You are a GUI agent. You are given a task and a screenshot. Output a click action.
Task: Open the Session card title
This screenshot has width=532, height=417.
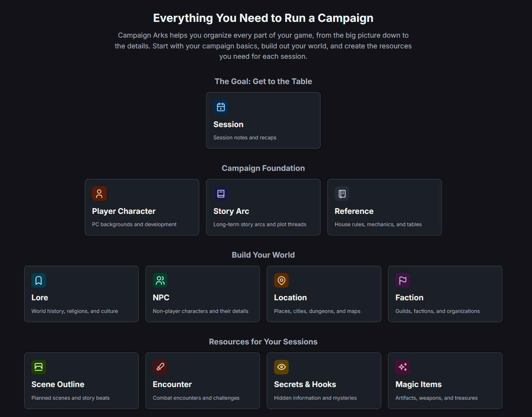pos(228,124)
